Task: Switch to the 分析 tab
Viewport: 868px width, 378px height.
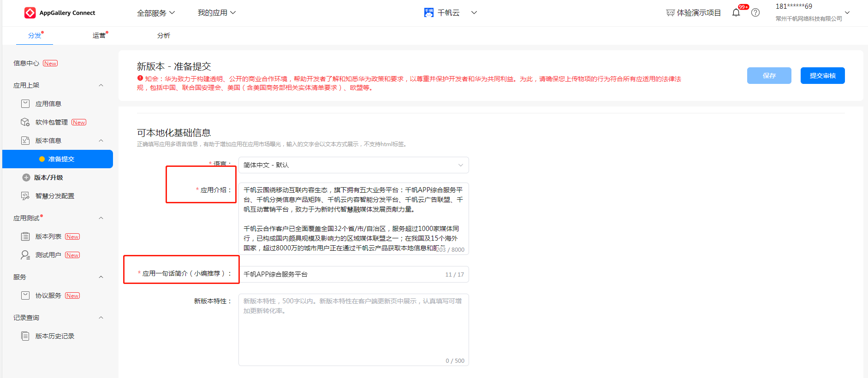Action: (x=164, y=35)
